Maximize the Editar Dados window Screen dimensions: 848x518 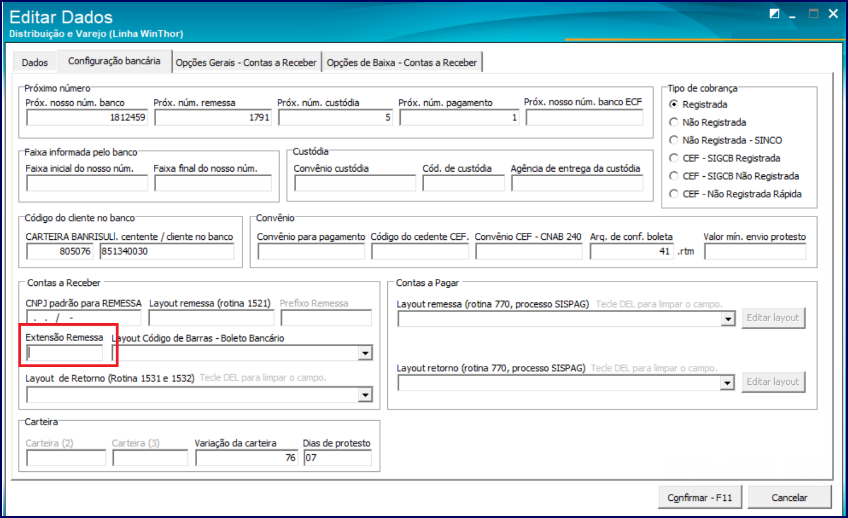pyautogui.click(x=813, y=14)
